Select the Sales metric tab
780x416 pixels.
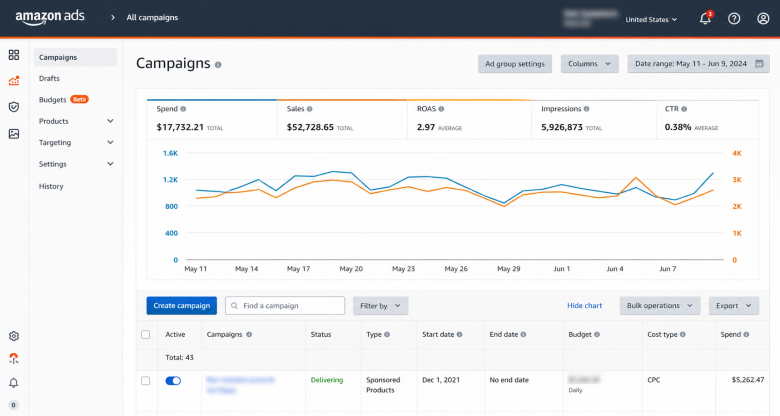tap(342, 119)
